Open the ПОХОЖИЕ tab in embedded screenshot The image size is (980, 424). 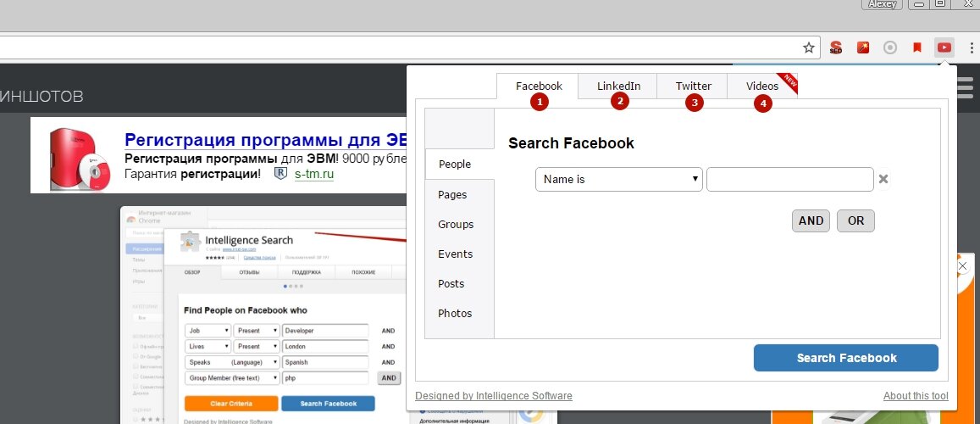click(x=363, y=273)
